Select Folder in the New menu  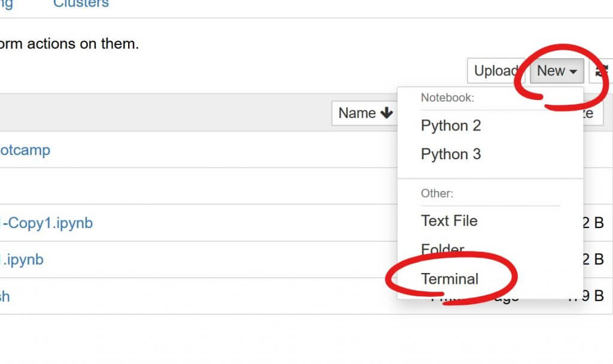(442, 250)
